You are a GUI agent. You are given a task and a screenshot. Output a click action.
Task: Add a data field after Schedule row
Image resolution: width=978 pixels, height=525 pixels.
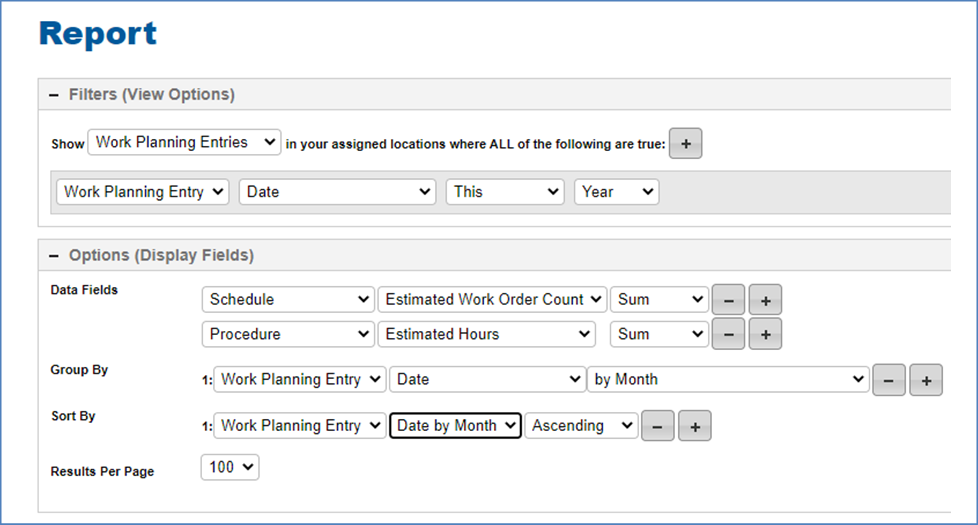tap(765, 301)
